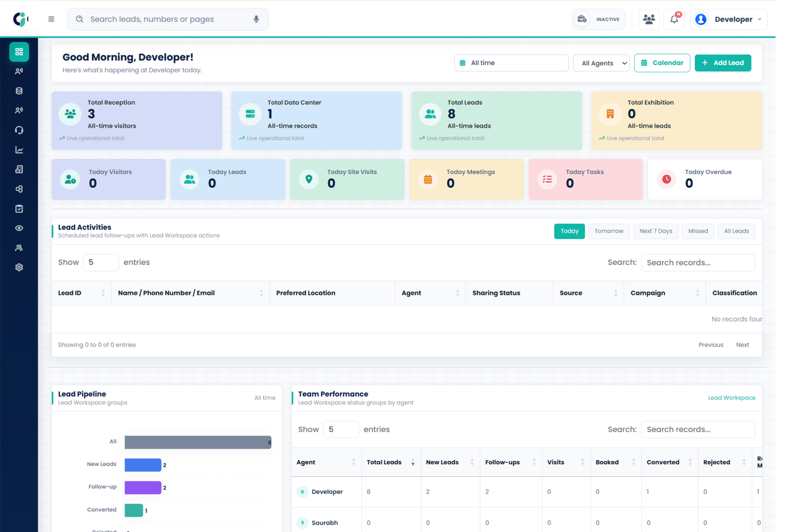Open the dashboard grid icon in sidebar

pyautogui.click(x=19, y=51)
